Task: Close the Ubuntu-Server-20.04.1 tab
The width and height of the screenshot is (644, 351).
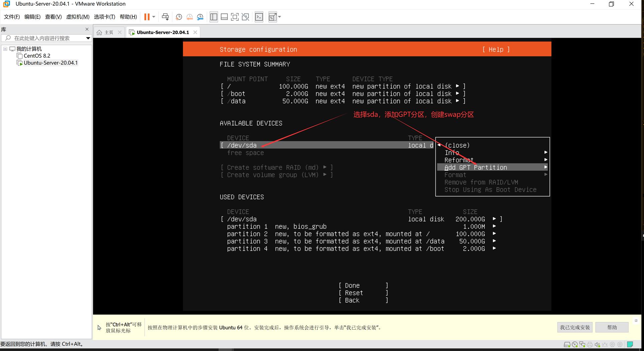Action: pos(195,32)
